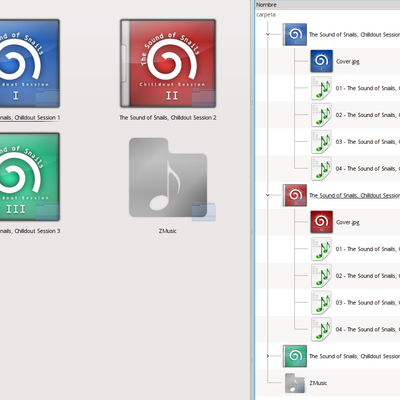The width and height of the screenshot is (400, 400).
Task: Select the blue Cover.jpg thumbnail in the tree
Action: 321,61
